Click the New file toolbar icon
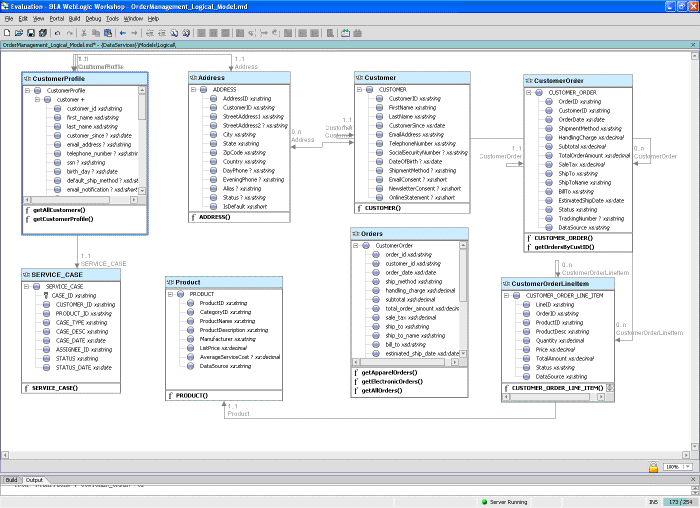Viewport: 700px width, 508px height. click(x=7, y=33)
